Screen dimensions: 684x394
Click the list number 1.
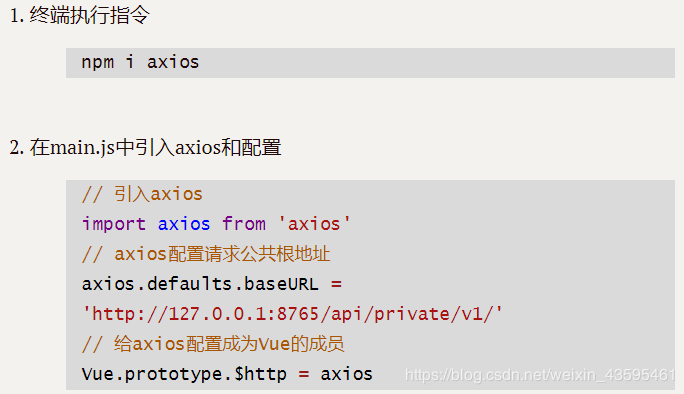(17, 16)
